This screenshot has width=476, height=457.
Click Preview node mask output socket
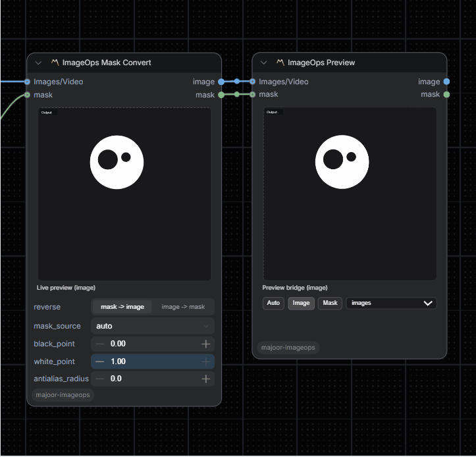click(446, 94)
